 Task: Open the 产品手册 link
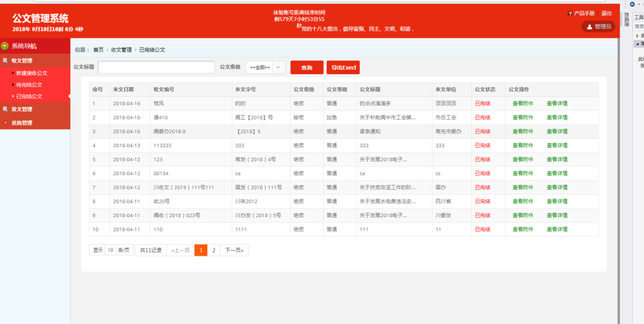(x=584, y=14)
